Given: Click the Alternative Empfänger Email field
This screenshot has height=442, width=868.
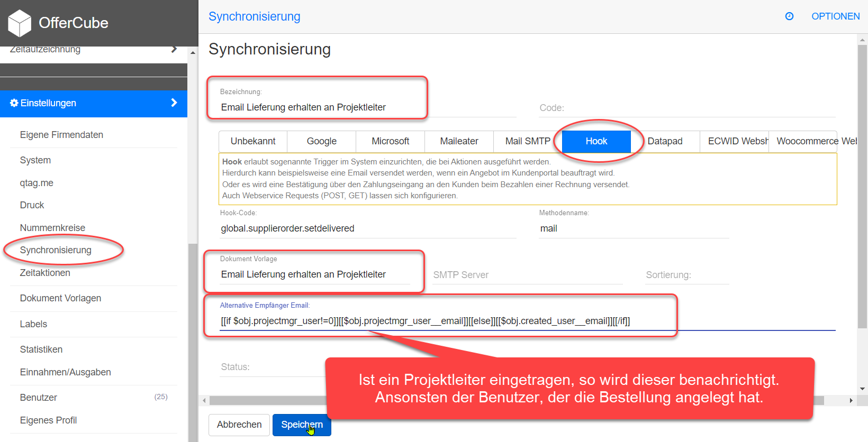Looking at the screenshot, I should point(528,321).
